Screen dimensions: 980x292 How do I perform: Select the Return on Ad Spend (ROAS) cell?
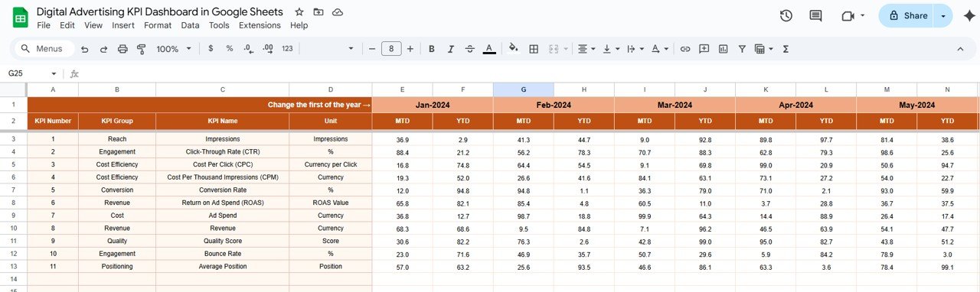click(222, 203)
